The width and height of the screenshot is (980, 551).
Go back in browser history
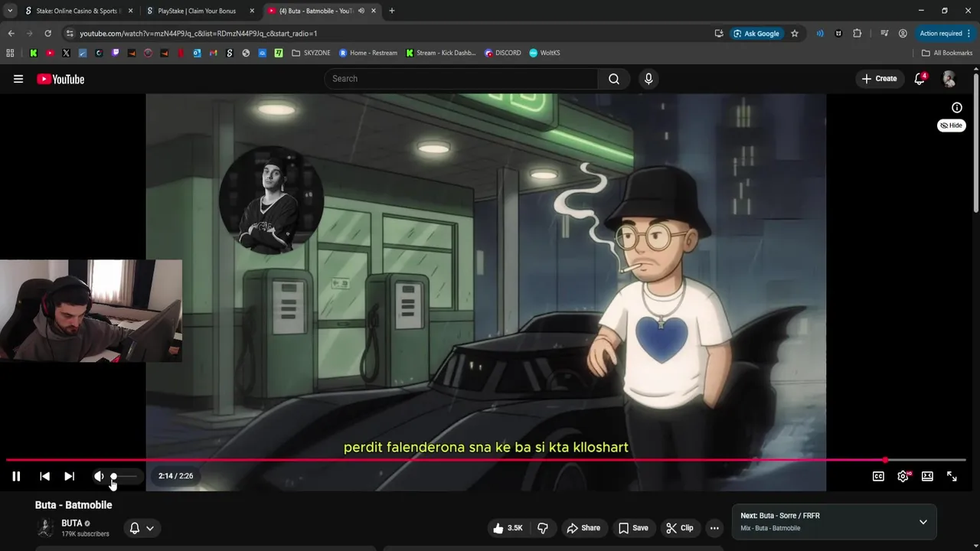(11, 34)
